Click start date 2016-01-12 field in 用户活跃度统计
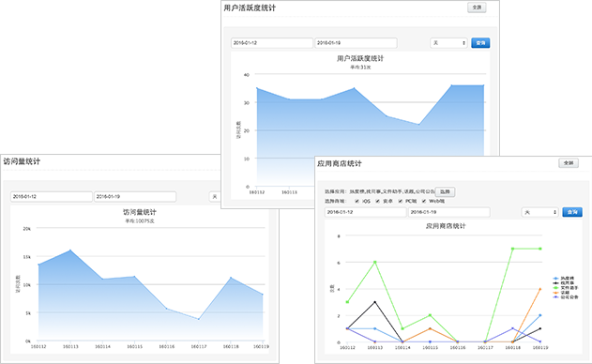 [x=272, y=43]
